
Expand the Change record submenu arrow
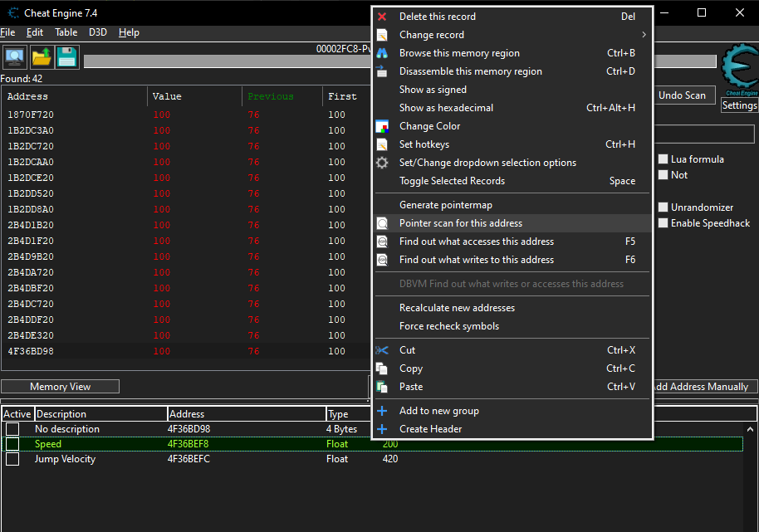pos(644,35)
